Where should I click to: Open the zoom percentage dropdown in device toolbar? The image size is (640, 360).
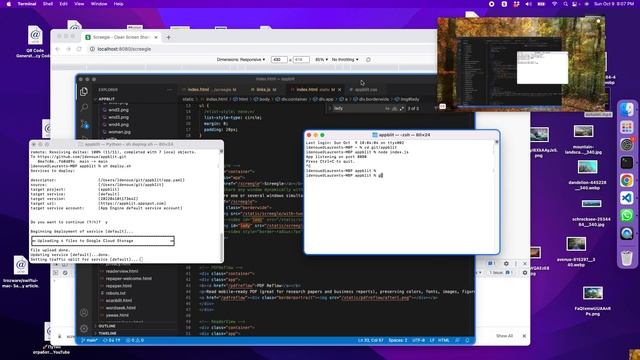coord(321,60)
